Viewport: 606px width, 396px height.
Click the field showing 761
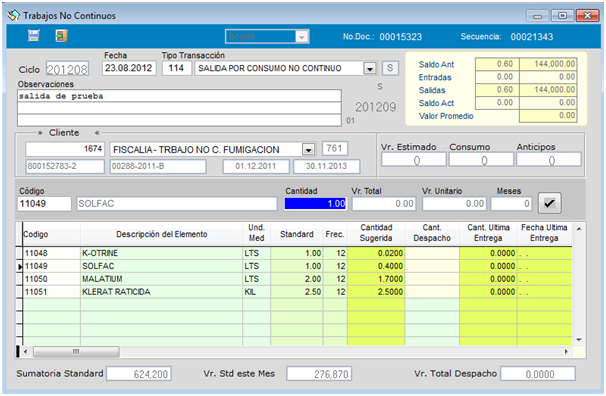tap(335, 148)
